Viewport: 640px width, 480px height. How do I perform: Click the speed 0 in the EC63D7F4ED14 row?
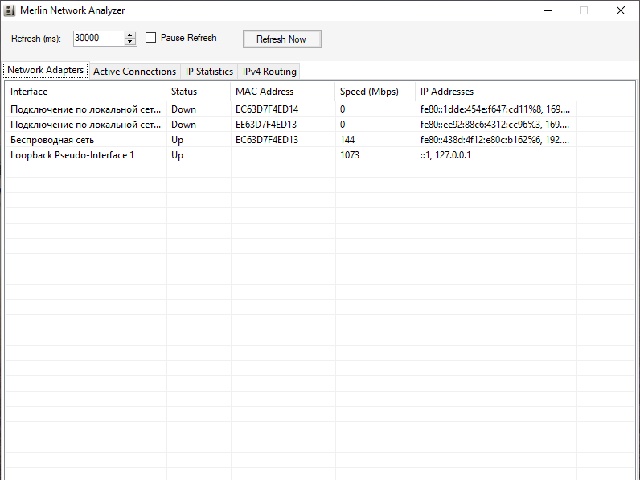342,109
